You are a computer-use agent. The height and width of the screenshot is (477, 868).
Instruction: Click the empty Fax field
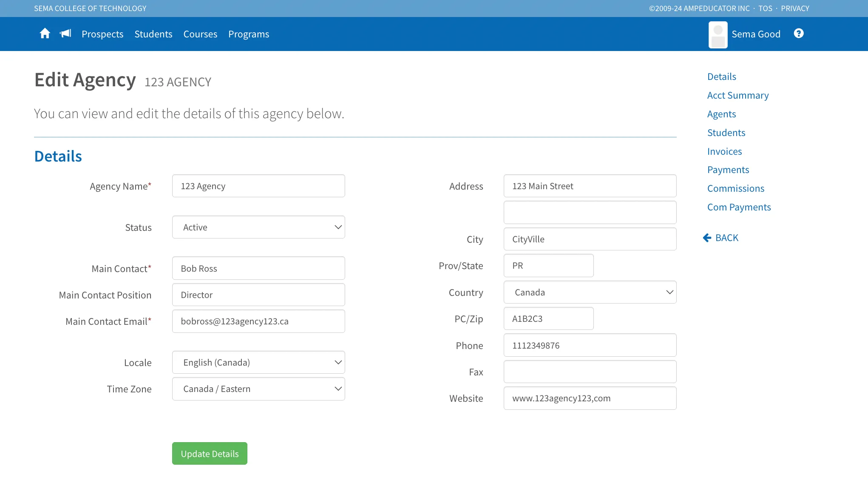point(590,372)
